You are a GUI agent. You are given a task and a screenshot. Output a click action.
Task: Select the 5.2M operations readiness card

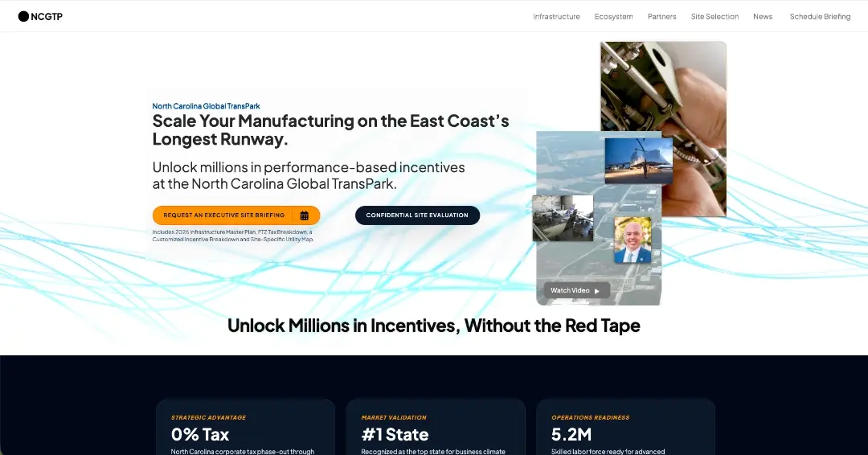[x=625, y=427]
